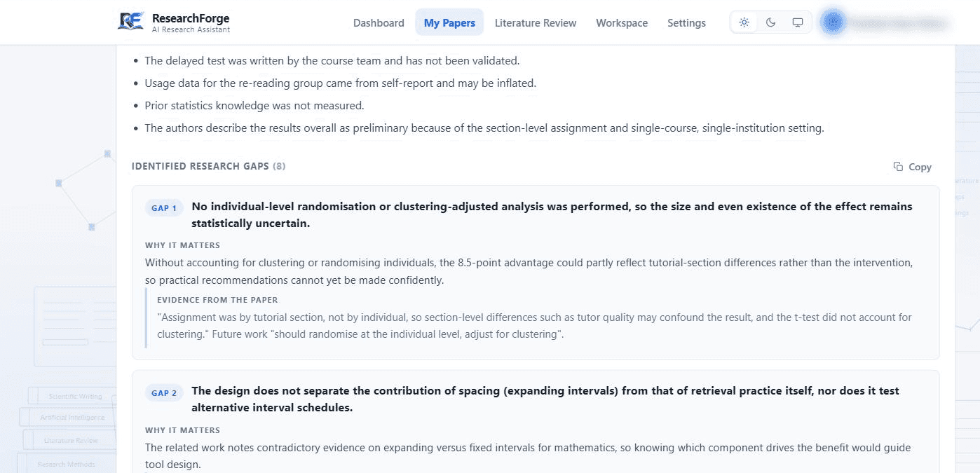Click the bullet about delayed test validation
The image size is (980, 473).
tap(332, 61)
